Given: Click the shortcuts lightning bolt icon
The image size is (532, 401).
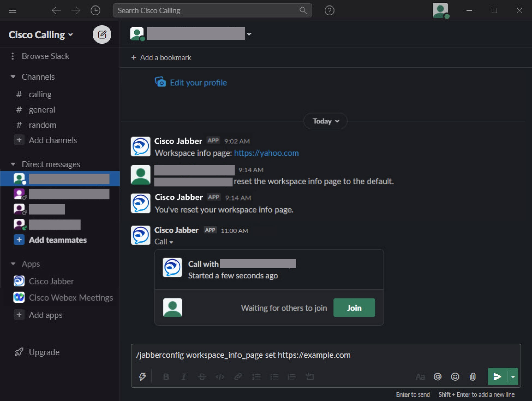Looking at the screenshot, I should tap(142, 377).
